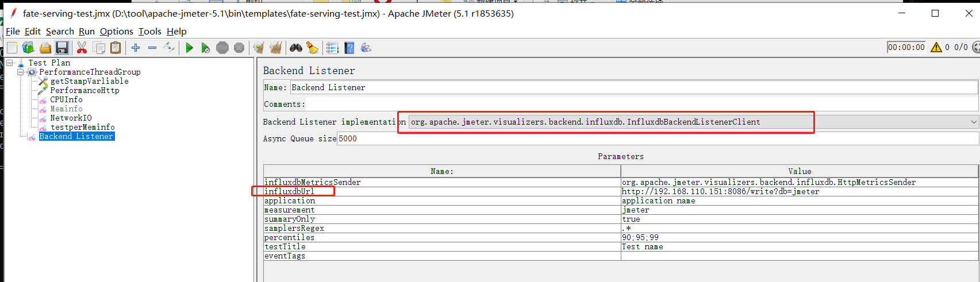
Task: Clear results with single broom icon
Action: click(x=259, y=48)
